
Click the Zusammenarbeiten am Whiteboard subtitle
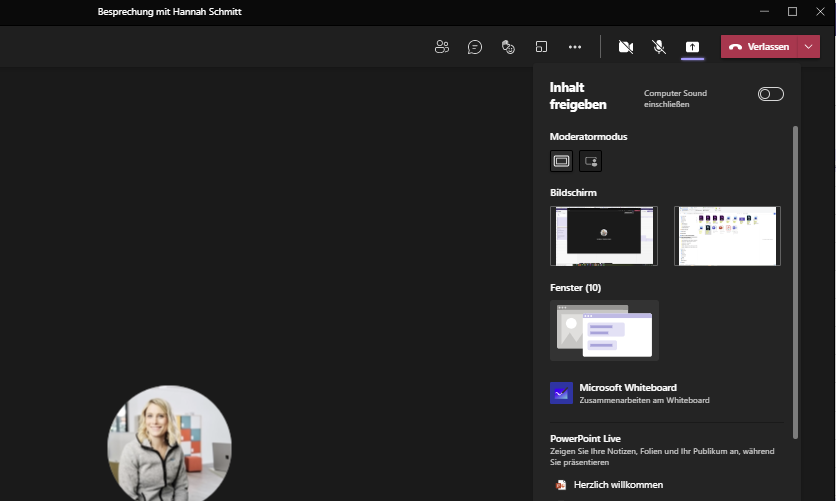pos(645,400)
